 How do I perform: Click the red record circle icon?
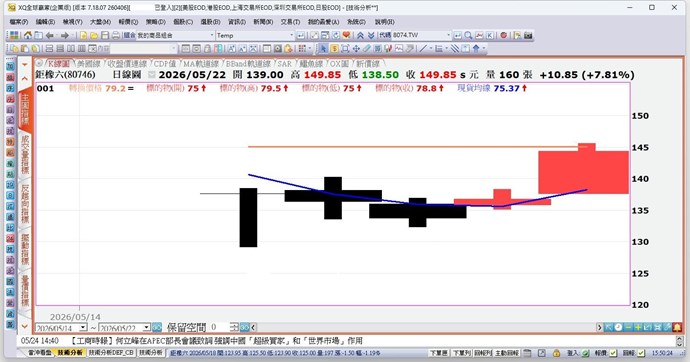click(503, 35)
